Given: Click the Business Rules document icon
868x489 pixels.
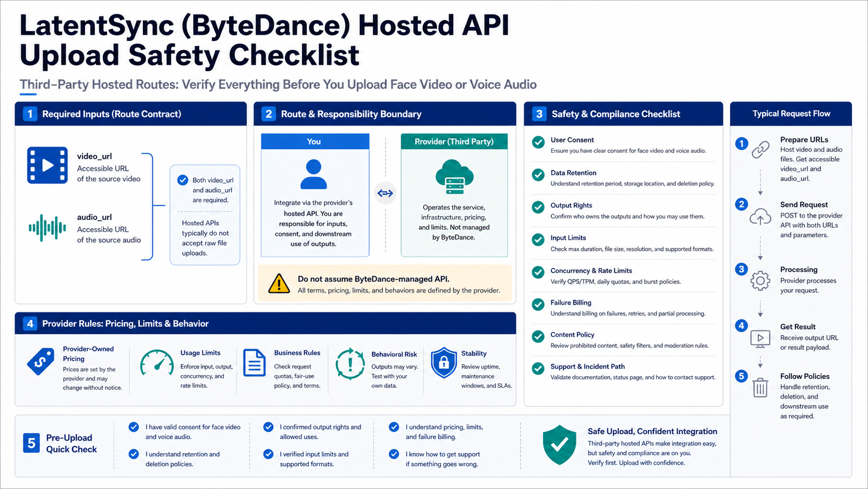Looking at the screenshot, I should [254, 363].
